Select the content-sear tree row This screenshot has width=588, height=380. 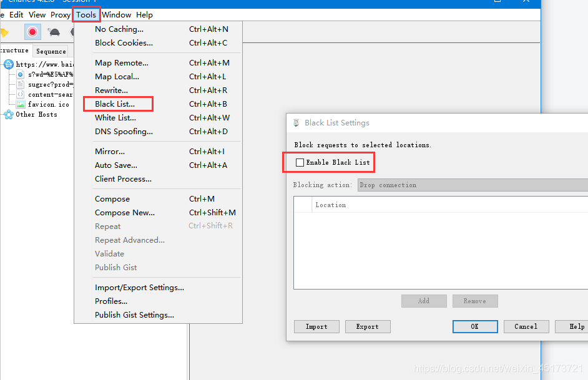(45, 94)
